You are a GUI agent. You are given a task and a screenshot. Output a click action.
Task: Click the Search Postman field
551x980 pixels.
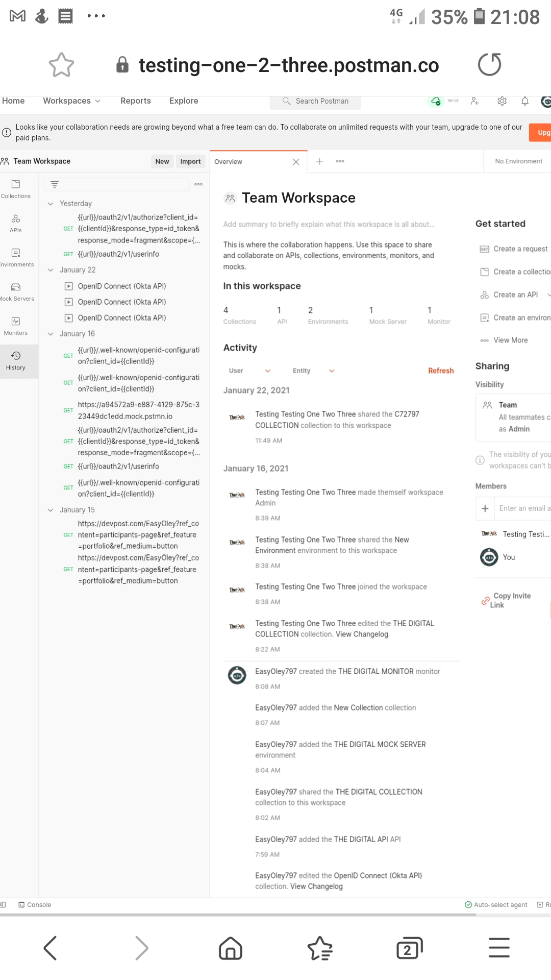[315, 101]
